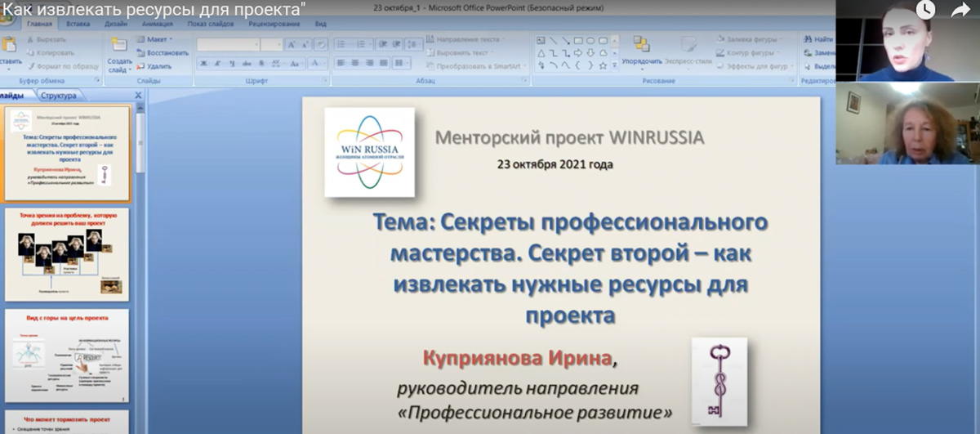The image size is (980, 434).
Task: Select the star shape in the shapes gallery
Action: click(603, 65)
